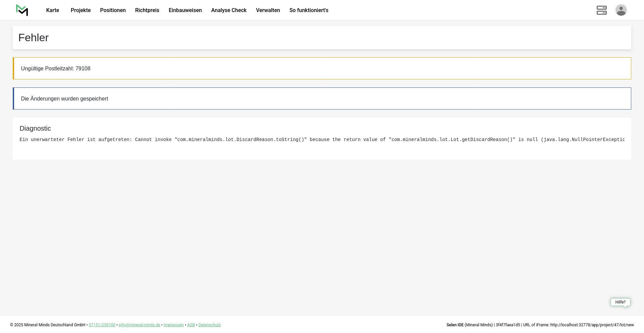
Task: Click the Mineral Minds logo
Action: (x=22, y=10)
